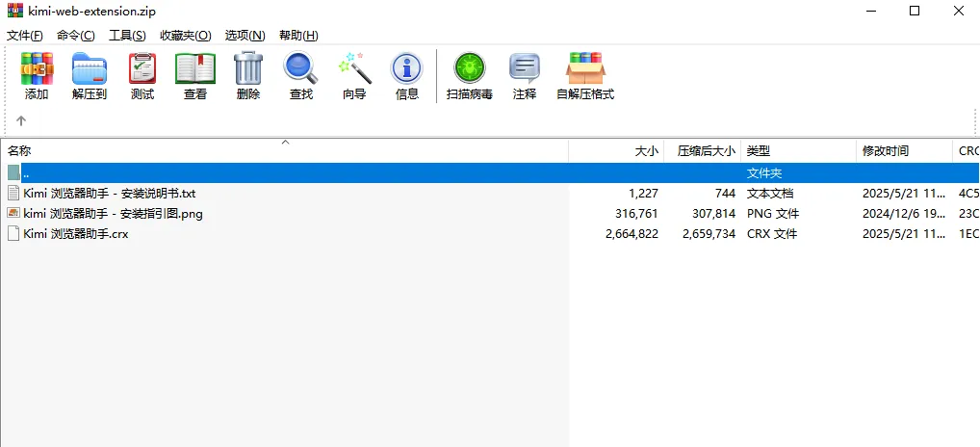Screen dimensions: 980x447
Task: Click size value 2,664,822
Action: (632, 234)
